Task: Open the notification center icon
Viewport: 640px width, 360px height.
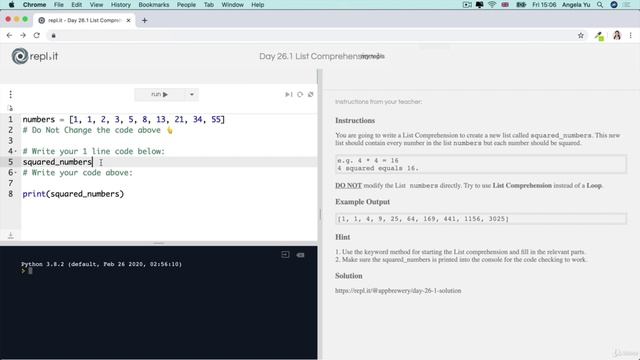Action: 627,5
